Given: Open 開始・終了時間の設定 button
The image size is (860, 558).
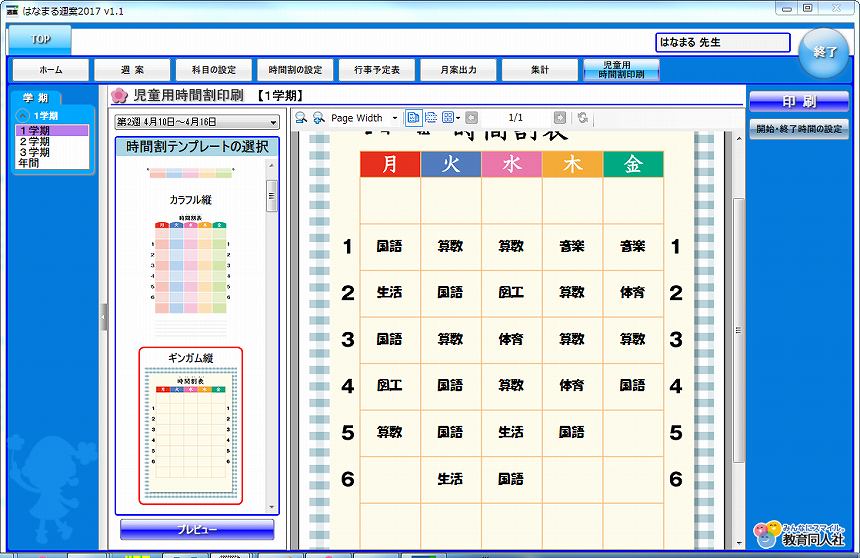Looking at the screenshot, I should (x=799, y=129).
